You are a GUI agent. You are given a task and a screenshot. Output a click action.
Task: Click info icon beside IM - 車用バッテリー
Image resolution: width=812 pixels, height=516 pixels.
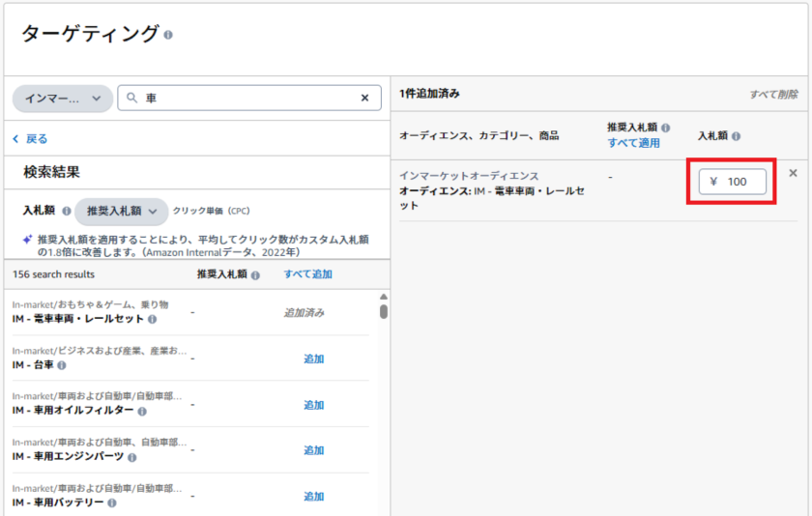point(112,502)
